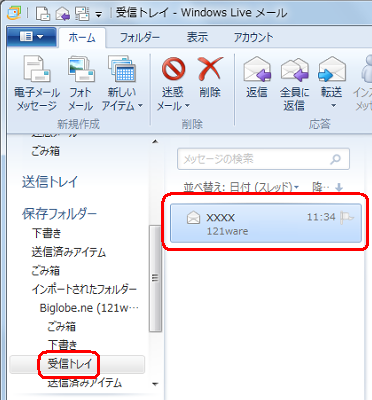Viewport: 372px width, 400px height.
Task: Open 下書き under Biglobe.ne
Action: (x=63, y=345)
